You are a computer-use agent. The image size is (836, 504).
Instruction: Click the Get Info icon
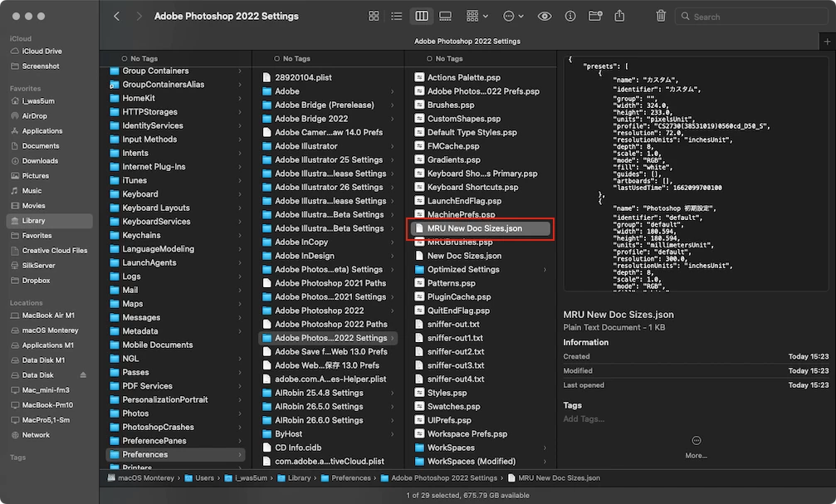click(x=570, y=16)
